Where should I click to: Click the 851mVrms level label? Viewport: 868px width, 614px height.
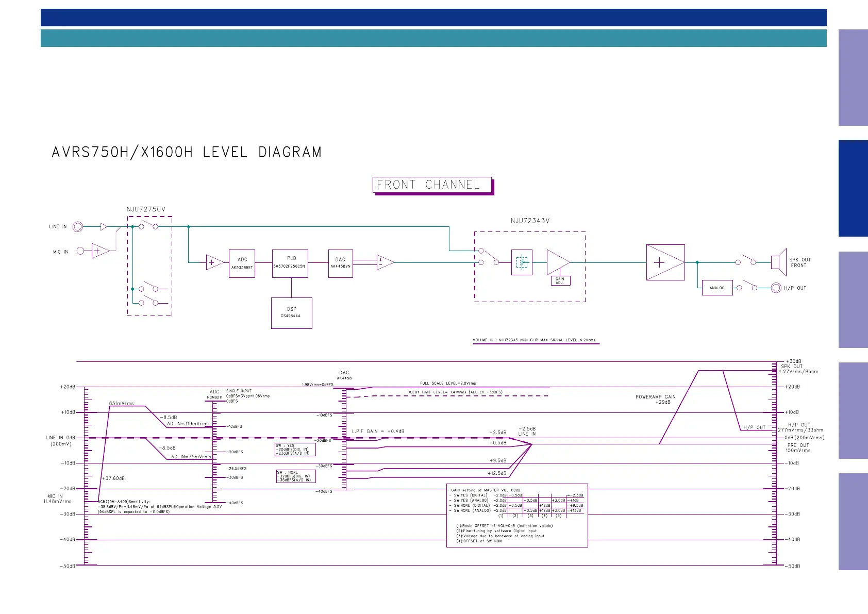point(121,403)
